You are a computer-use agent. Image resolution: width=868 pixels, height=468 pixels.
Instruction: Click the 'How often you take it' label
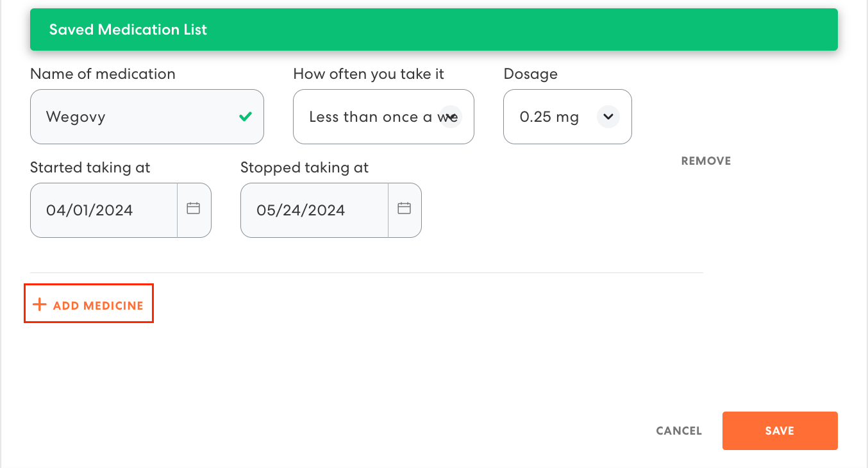pos(369,74)
